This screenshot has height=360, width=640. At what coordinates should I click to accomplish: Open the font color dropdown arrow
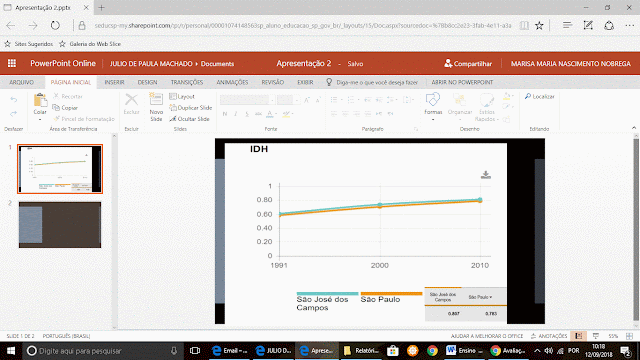point(276,114)
